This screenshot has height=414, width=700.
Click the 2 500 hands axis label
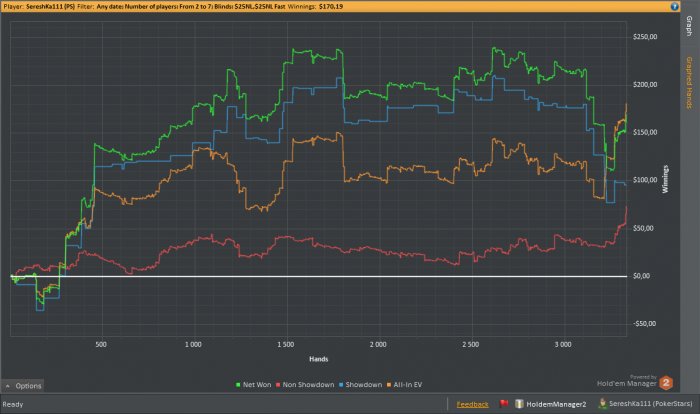pyautogui.click(x=471, y=344)
